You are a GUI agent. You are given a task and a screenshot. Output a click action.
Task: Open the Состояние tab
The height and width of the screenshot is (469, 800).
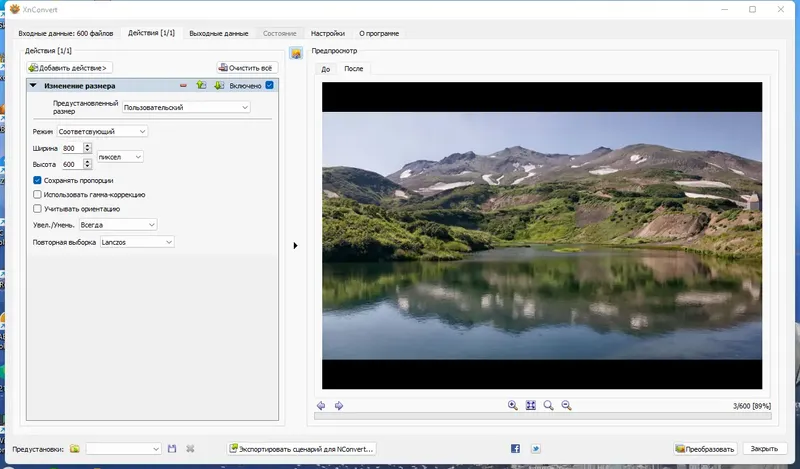280,33
